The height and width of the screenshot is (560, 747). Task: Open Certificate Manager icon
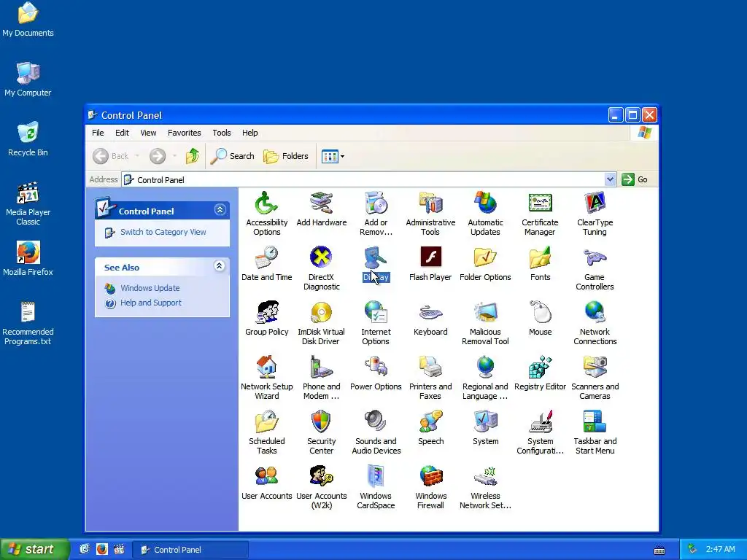(541, 203)
